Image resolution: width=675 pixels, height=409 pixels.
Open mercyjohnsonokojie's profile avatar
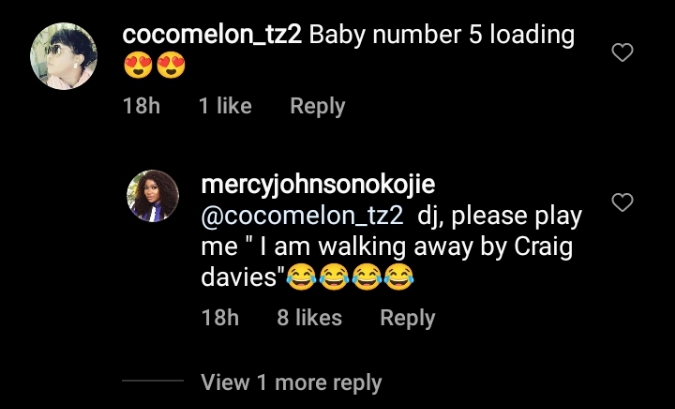click(x=153, y=195)
